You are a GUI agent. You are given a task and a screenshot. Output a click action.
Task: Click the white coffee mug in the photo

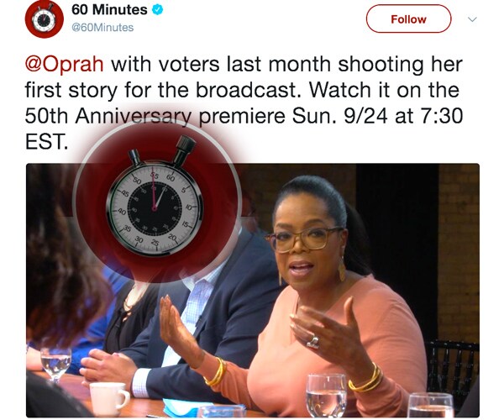point(108,398)
